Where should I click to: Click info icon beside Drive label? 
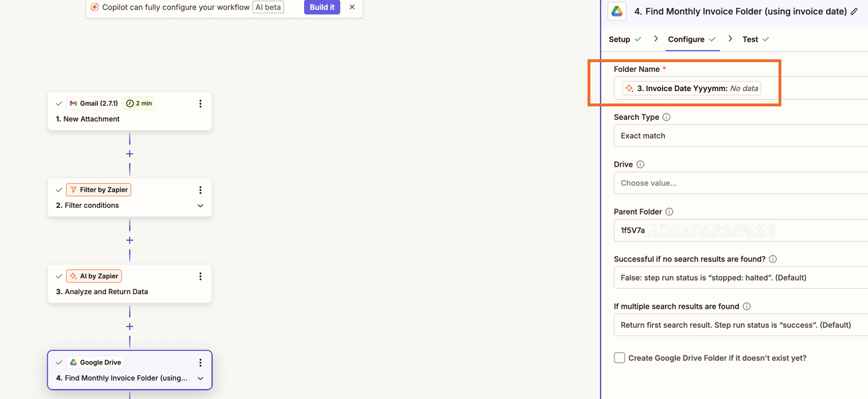click(x=640, y=165)
